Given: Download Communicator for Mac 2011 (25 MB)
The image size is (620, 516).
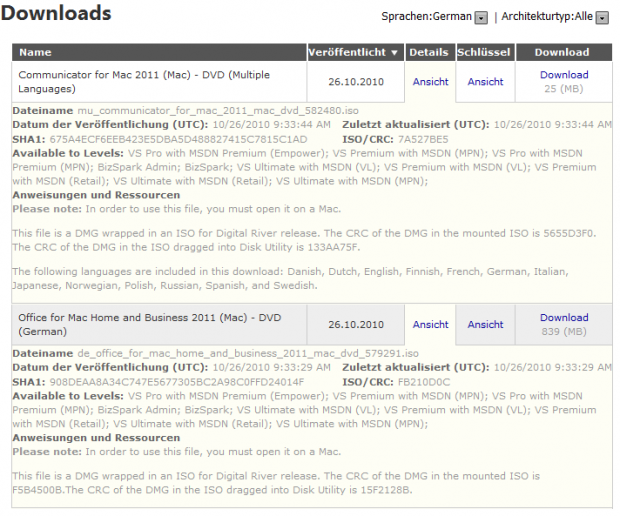Looking at the screenshot, I should click(x=564, y=75).
